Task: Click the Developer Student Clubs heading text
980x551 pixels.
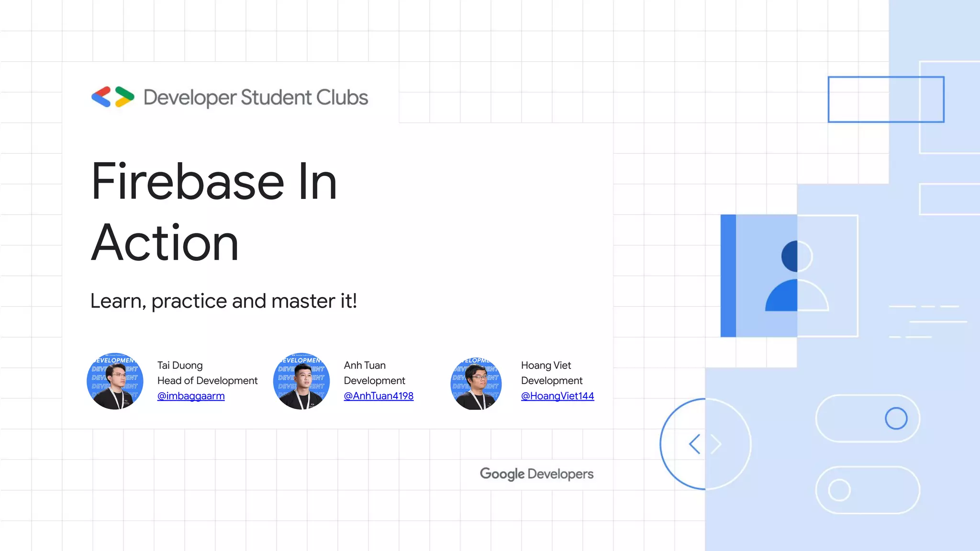Action: [256, 97]
